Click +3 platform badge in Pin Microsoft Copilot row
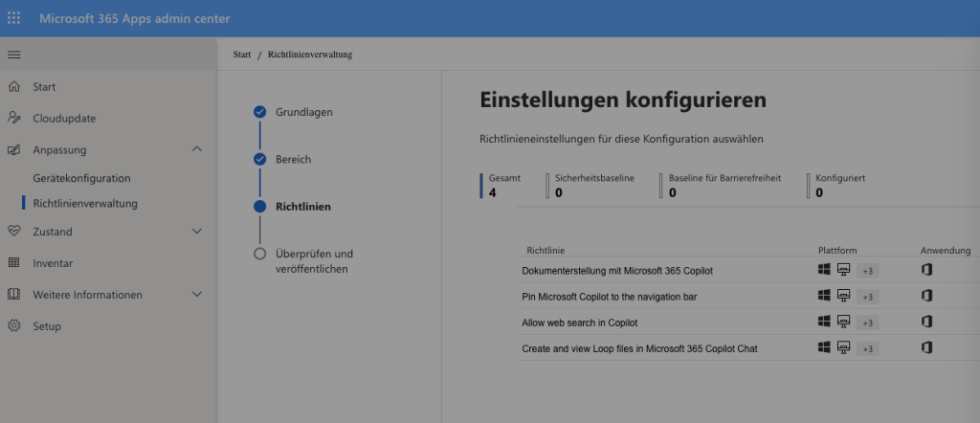The width and height of the screenshot is (980, 423). (x=867, y=297)
